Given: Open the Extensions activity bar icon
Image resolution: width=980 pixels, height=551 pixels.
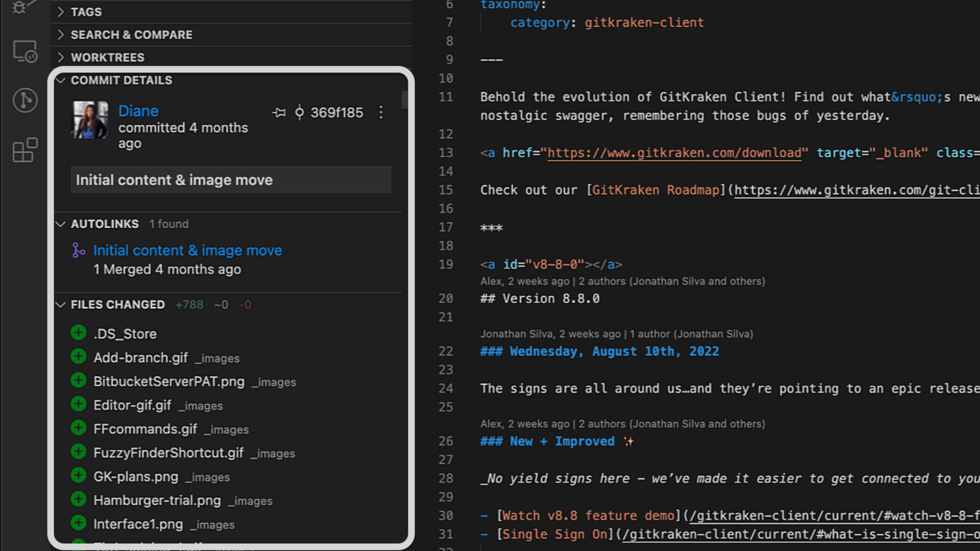Looking at the screenshot, I should coord(24,150).
